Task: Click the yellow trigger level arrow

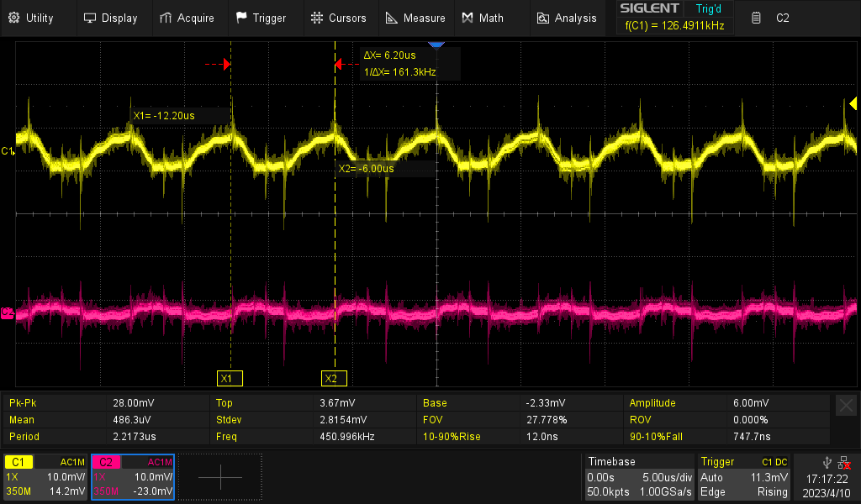Action: pyautogui.click(x=853, y=103)
